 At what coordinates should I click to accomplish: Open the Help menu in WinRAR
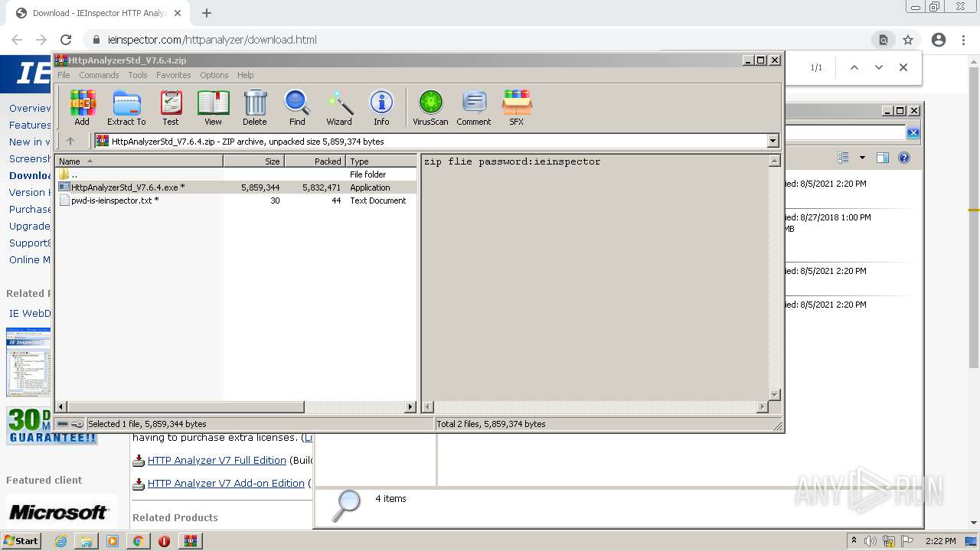click(x=245, y=75)
